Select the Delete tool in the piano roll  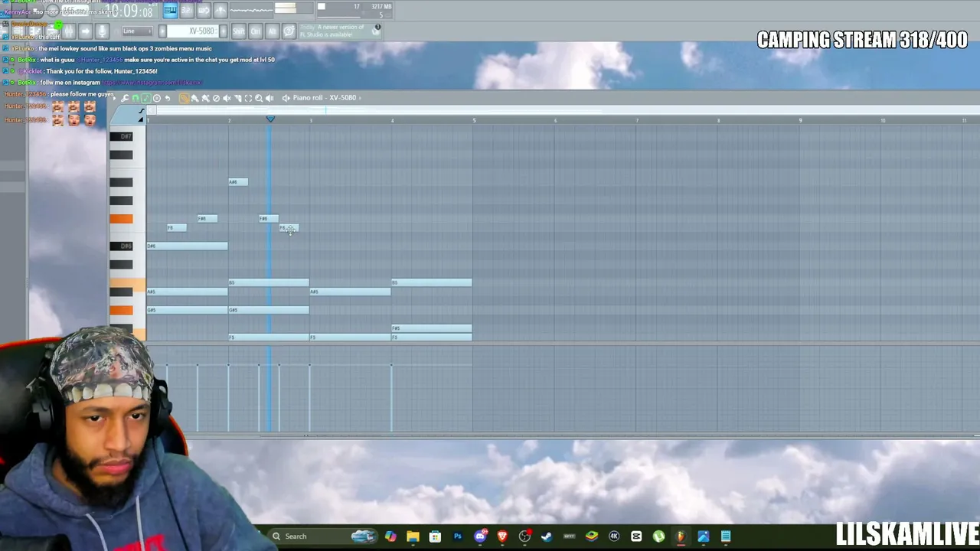click(x=216, y=98)
